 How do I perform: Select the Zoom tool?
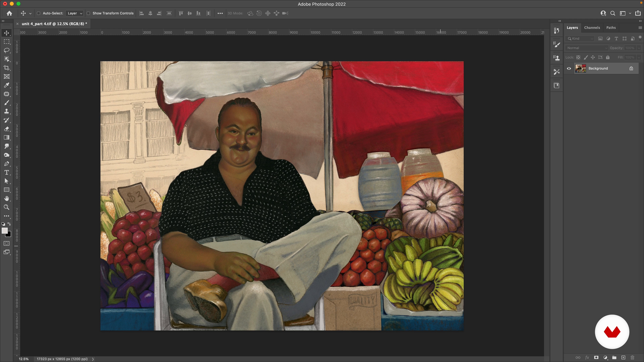(7, 207)
